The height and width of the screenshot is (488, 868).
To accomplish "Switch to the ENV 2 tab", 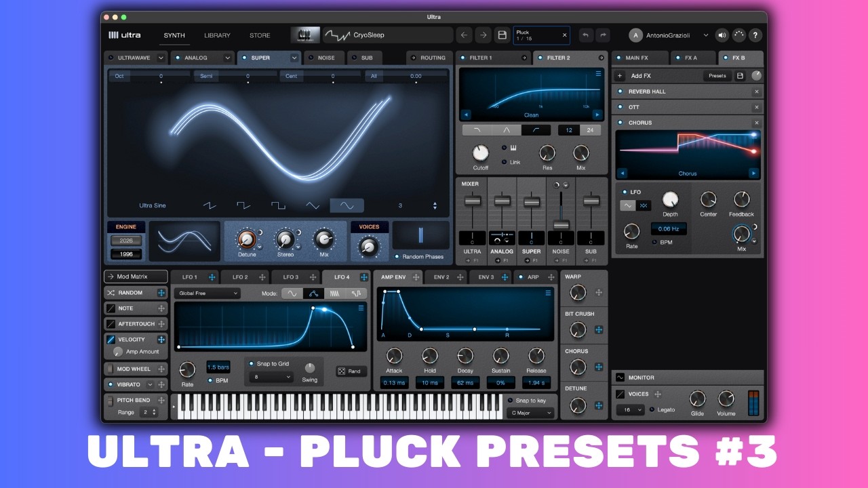I will (x=442, y=277).
